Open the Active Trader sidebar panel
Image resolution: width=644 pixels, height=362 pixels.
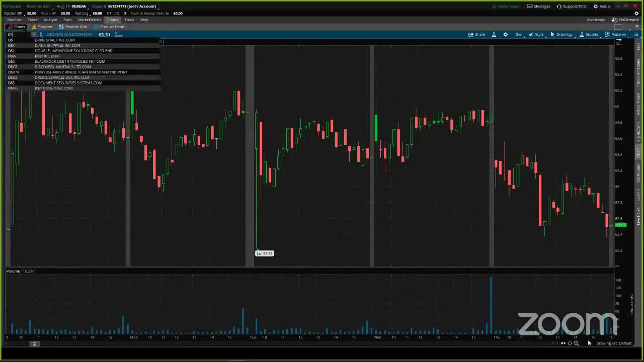pos(638,103)
